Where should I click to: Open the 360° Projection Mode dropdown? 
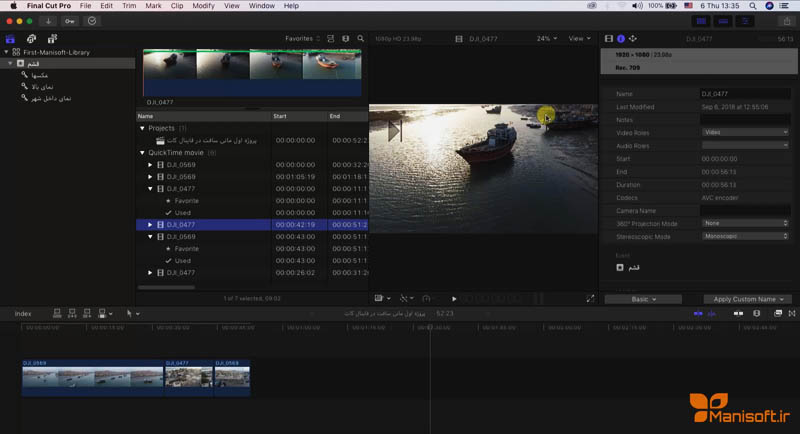pos(745,223)
